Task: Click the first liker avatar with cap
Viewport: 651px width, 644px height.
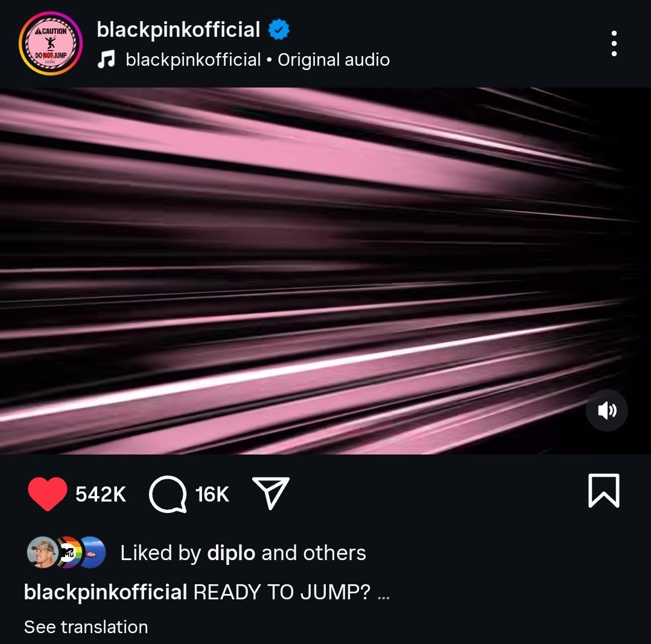Action: (42, 552)
